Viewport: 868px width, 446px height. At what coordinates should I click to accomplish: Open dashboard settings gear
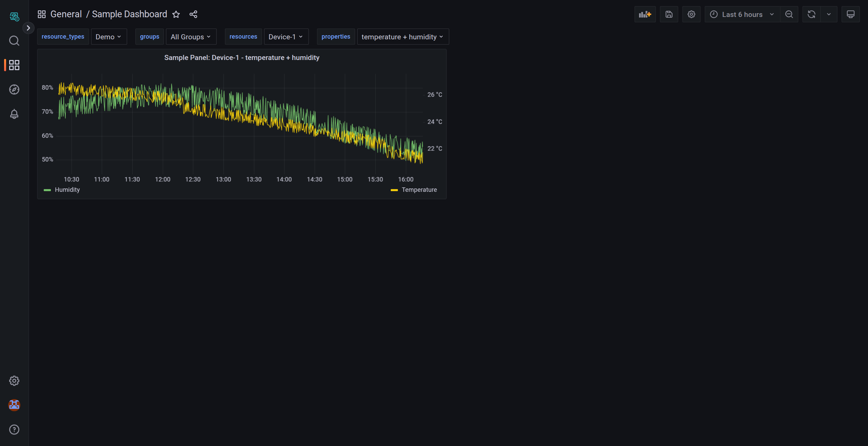691,14
